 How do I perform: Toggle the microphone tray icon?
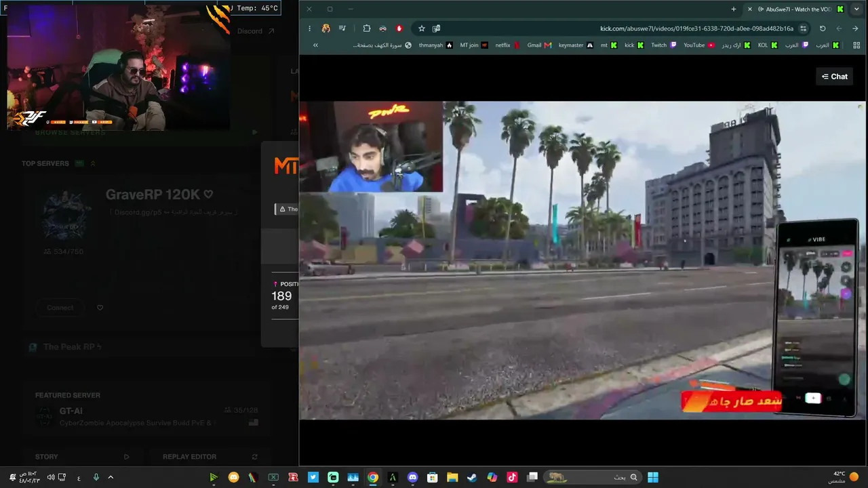pos(96,477)
